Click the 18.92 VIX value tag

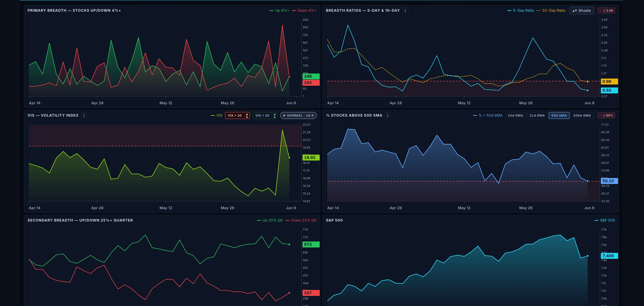pyautogui.click(x=311, y=158)
